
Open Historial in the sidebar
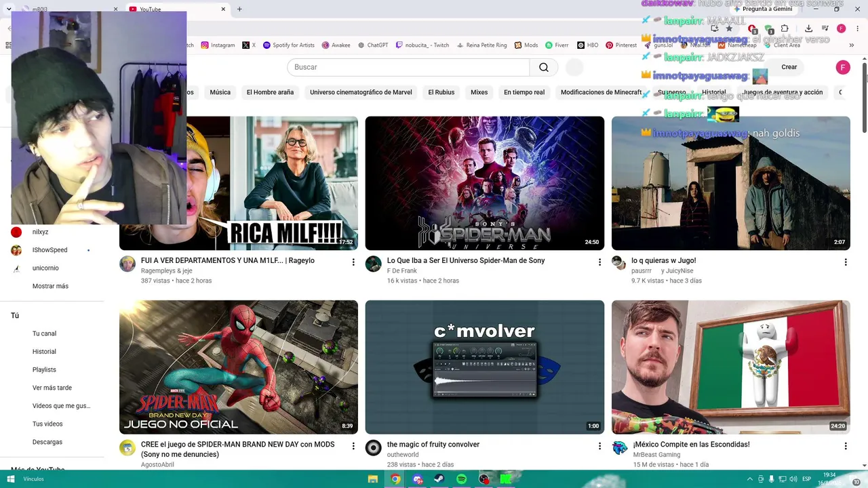[x=44, y=352]
